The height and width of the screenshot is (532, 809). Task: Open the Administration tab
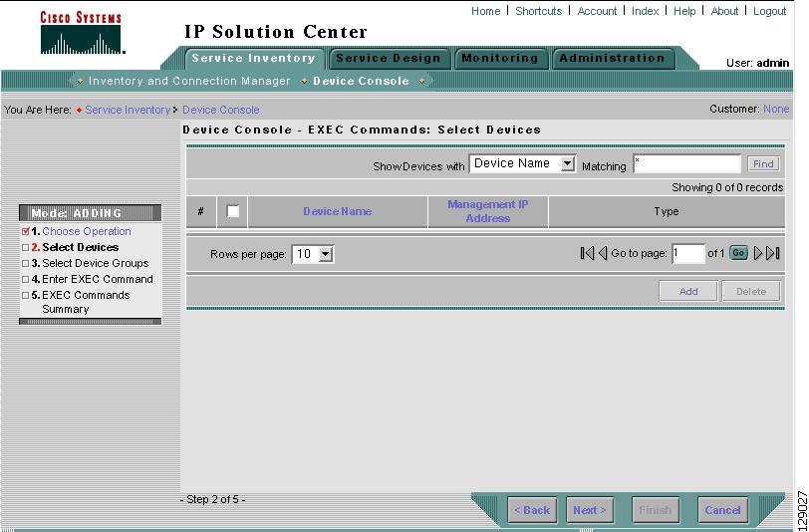613,59
